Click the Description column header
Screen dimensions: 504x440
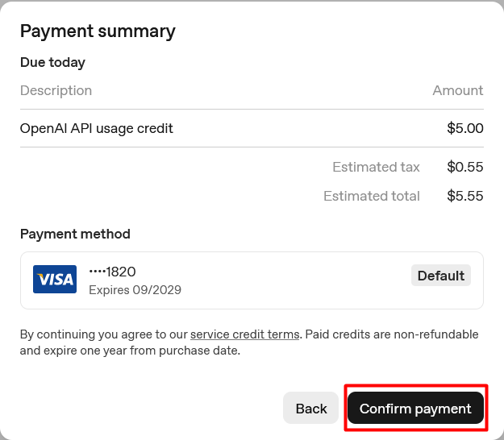56,90
